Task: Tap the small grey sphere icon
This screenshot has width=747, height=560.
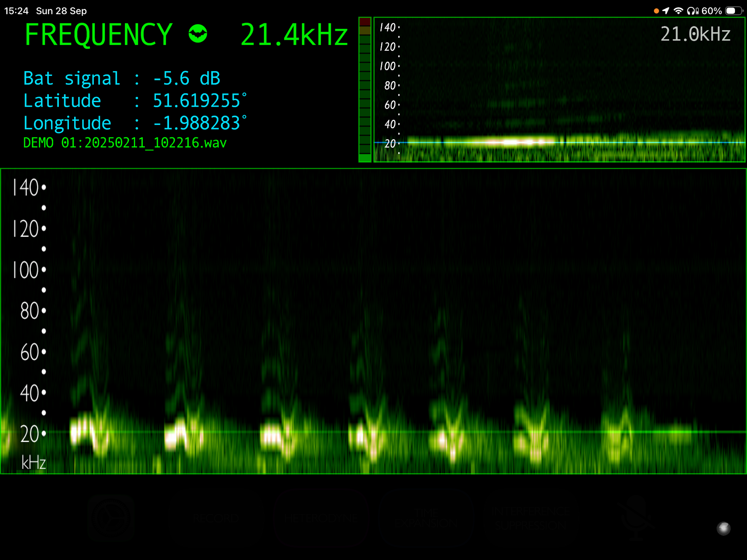Action: 723,529
